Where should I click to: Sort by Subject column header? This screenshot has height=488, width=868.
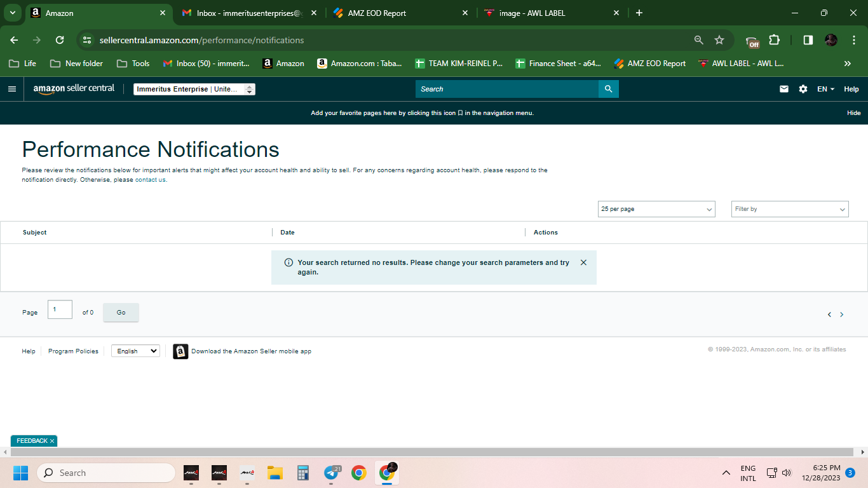pyautogui.click(x=35, y=233)
